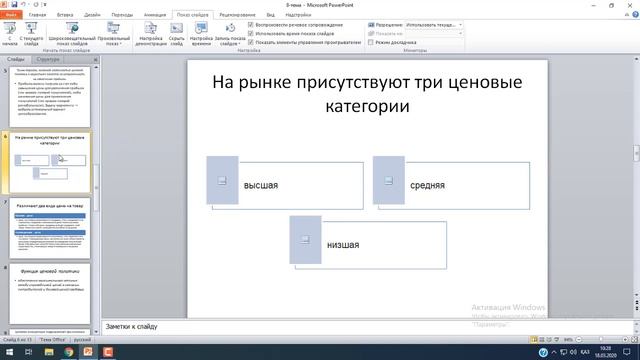Screen dimensions: 640x360
Task: Open PowerPoint Help question-mark icon in ribbon
Action: click(x=635, y=15)
